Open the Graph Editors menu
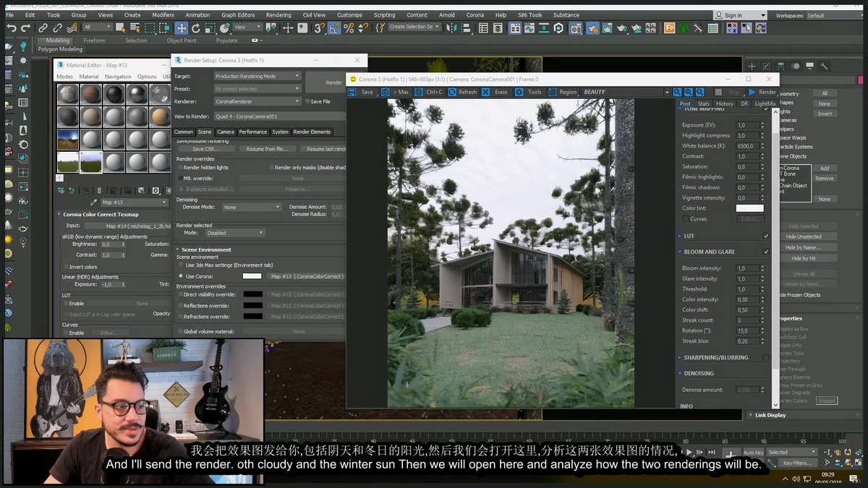This screenshot has width=868, height=488. [x=238, y=15]
